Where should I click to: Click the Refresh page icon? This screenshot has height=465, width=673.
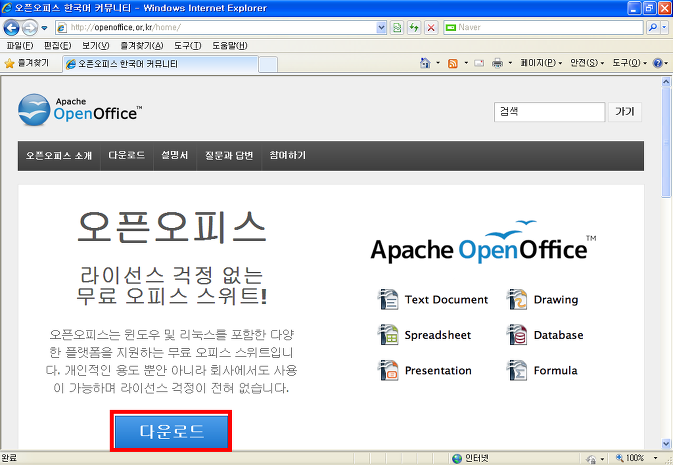pyautogui.click(x=414, y=28)
